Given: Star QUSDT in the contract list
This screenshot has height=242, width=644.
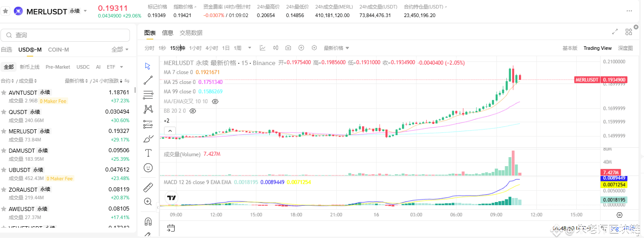Looking at the screenshot, I should pos(4,112).
